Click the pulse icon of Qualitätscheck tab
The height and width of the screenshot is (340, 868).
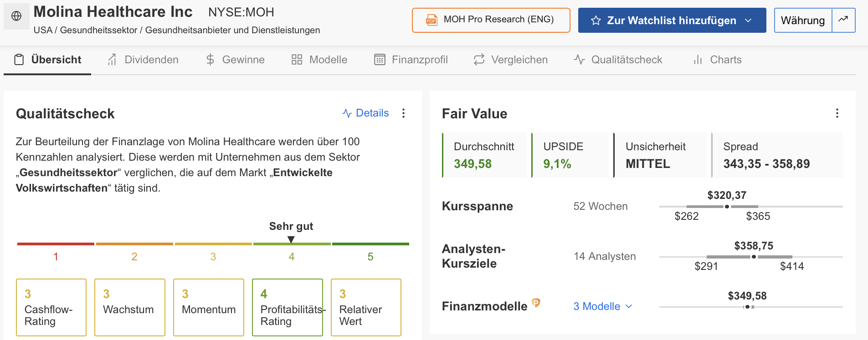coord(579,60)
